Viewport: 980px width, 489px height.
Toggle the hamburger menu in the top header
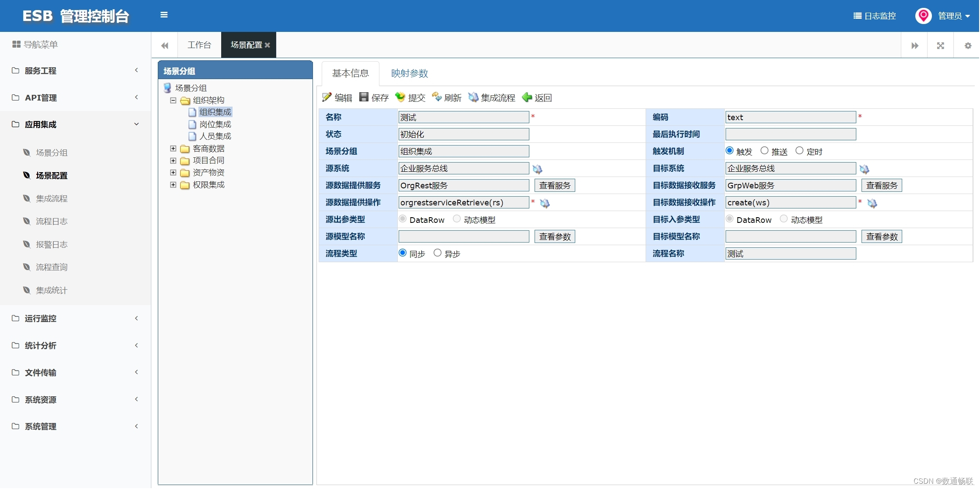tap(164, 15)
